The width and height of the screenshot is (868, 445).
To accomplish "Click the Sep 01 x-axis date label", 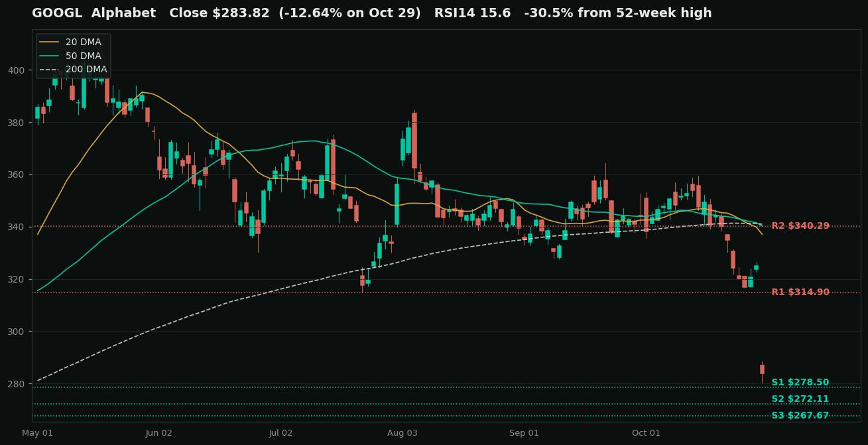I will click(524, 433).
